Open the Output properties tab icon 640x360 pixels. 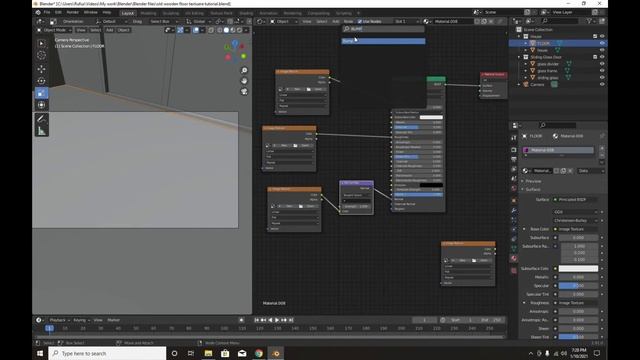[x=514, y=160]
